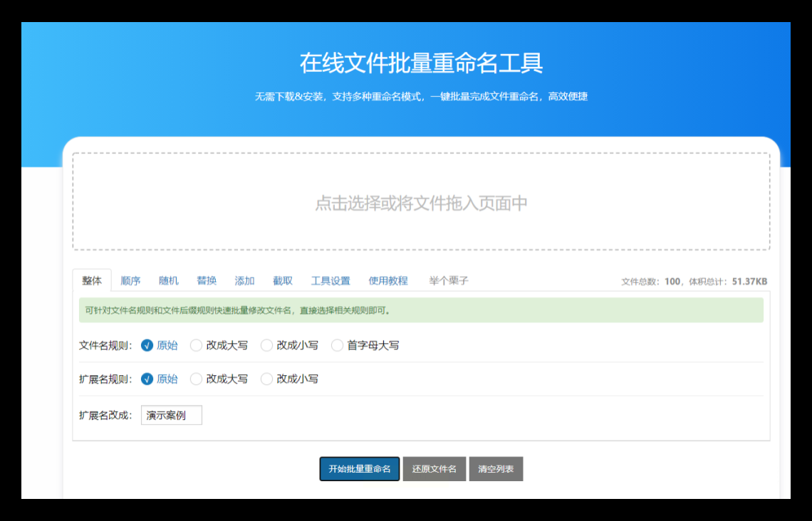812x521 pixels.
Task: Click the 扩展名改成 text input field
Action: (172, 415)
